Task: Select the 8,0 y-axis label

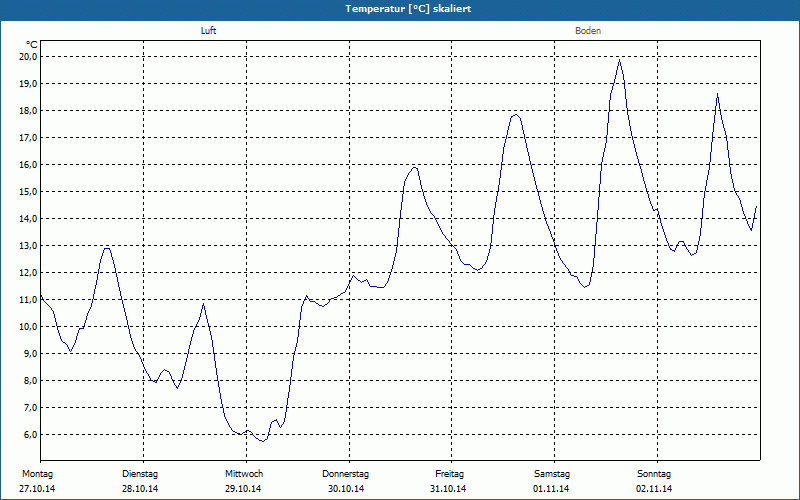Action: (31, 381)
